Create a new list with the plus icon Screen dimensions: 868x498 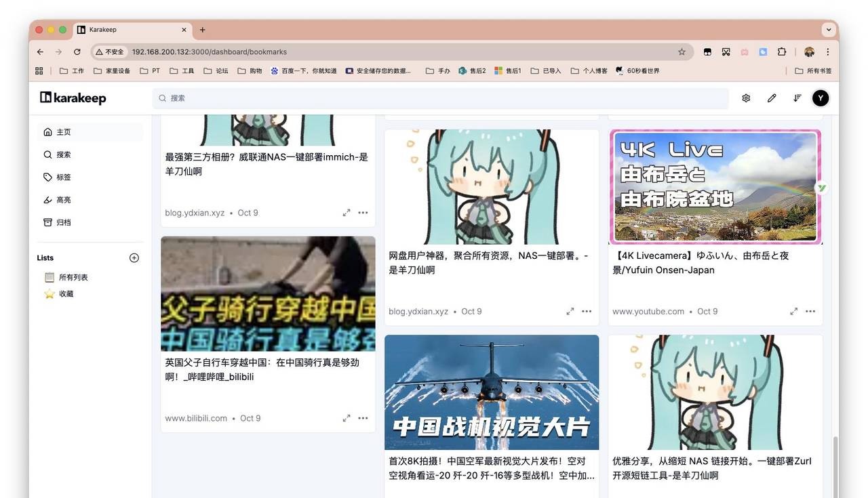(x=134, y=257)
